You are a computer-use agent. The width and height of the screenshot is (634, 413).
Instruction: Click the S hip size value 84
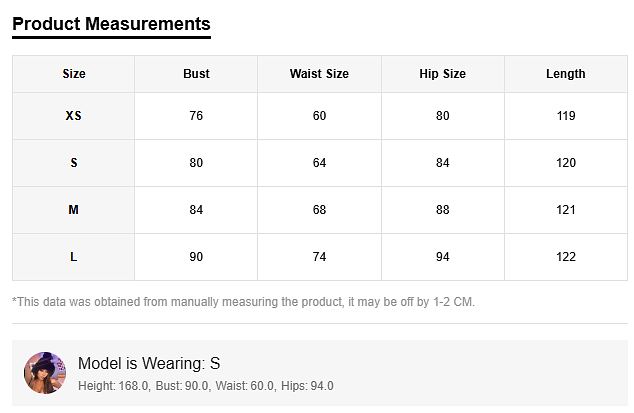point(442,163)
